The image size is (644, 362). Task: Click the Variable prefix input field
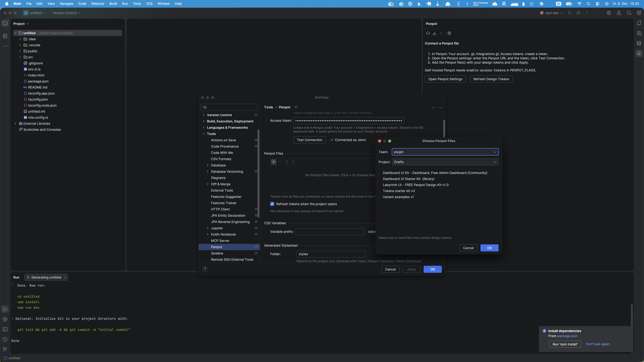pos(329,232)
